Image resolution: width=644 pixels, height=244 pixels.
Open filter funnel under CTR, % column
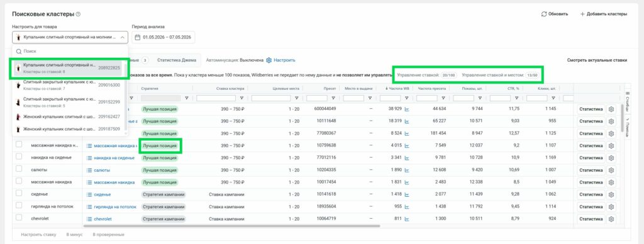pyautogui.click(x=517, y=98)
